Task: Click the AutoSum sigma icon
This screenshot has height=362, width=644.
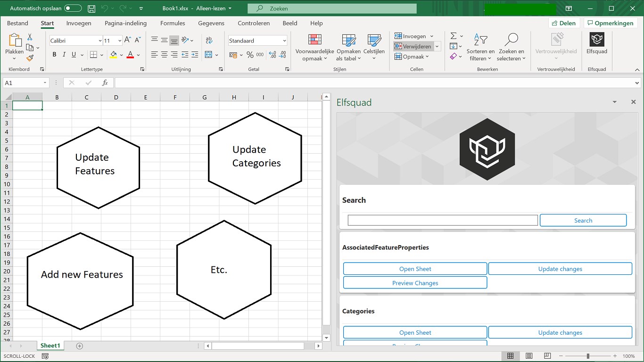Action: (454, 36)
